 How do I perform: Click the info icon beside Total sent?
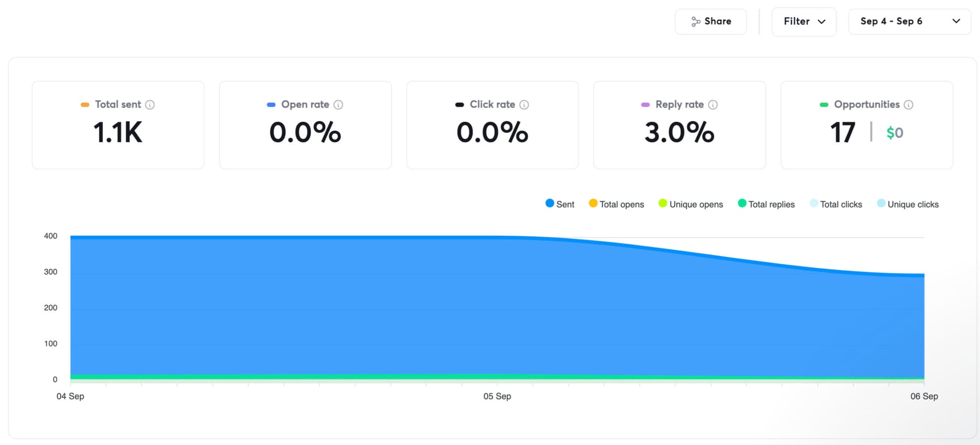click(150, 104)
